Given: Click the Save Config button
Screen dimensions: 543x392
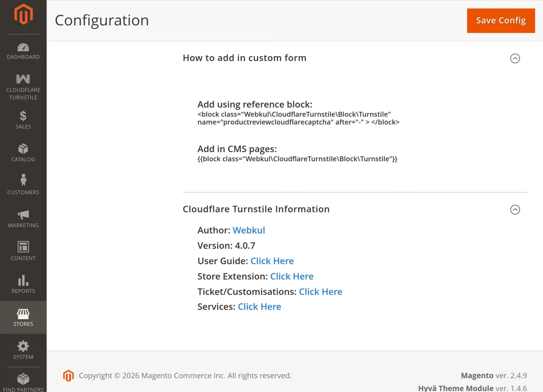Looking at the screenshot, I should tap(501, 21).
